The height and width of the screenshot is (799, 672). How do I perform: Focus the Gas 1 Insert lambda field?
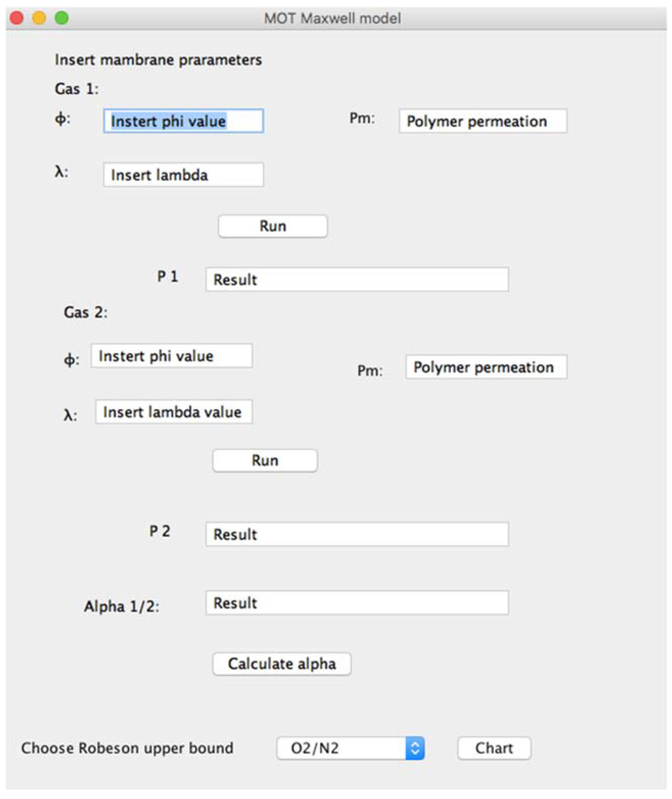tap(183, 175)
